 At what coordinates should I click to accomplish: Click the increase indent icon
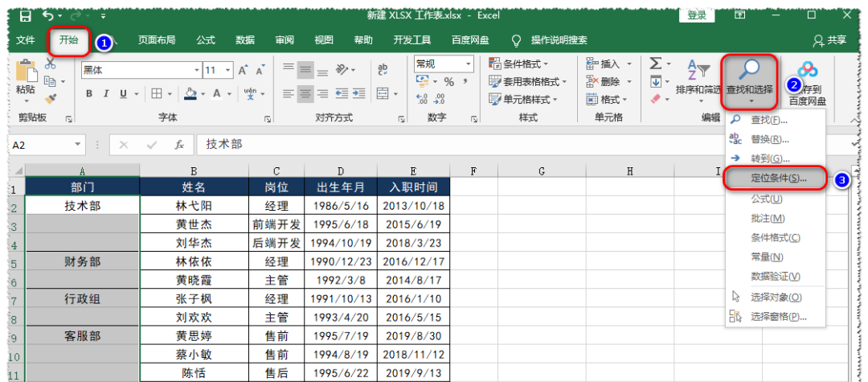point(359,93)
